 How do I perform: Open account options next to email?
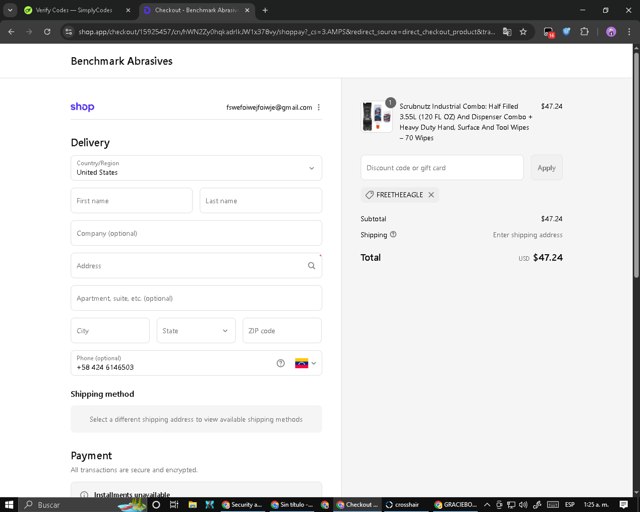tap(318, 107)
